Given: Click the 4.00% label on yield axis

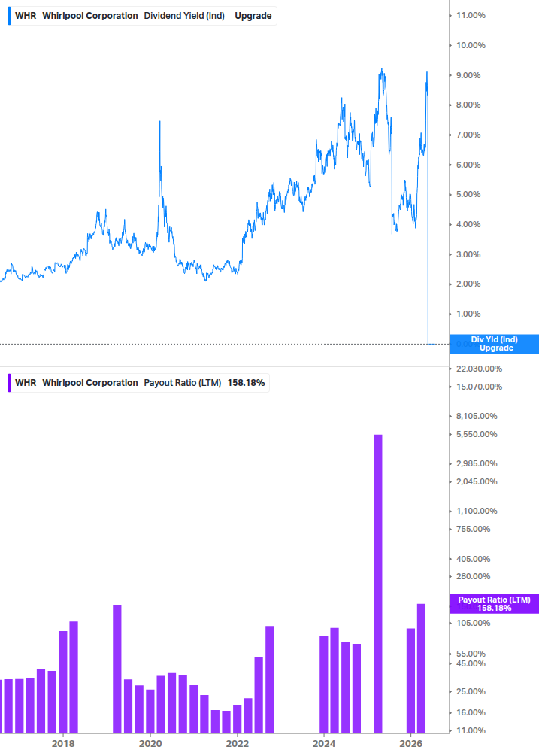Looking at the screenshot, I should tap(468, 224).
